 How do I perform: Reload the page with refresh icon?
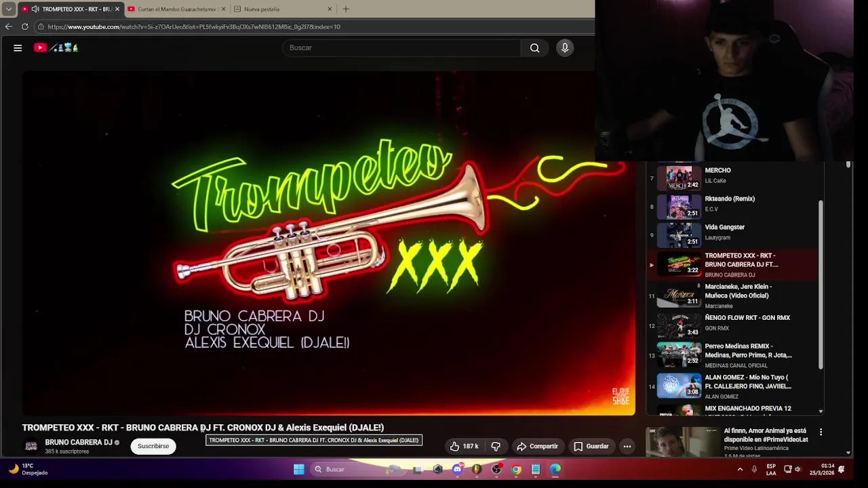click(x=24, y=26)
